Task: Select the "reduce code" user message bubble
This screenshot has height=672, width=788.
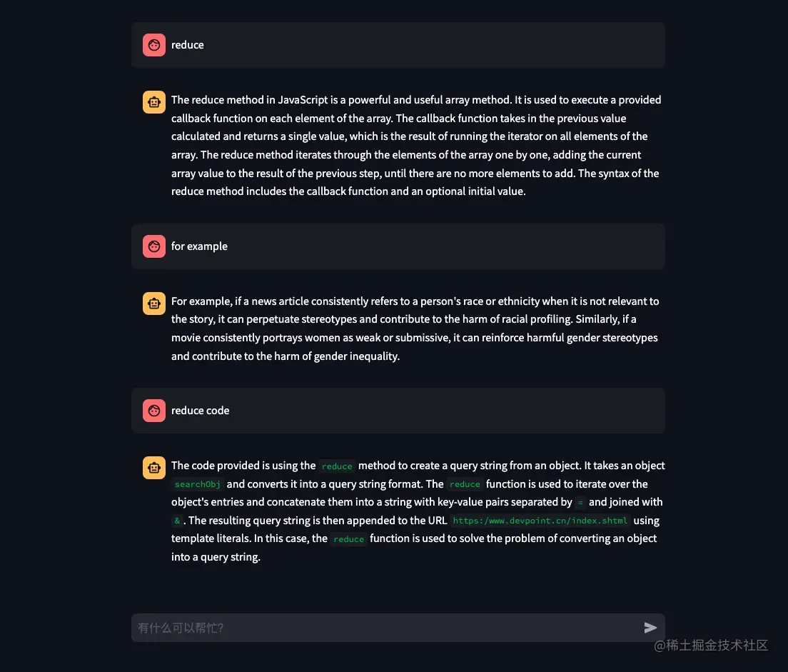Action: pos(398,411)
